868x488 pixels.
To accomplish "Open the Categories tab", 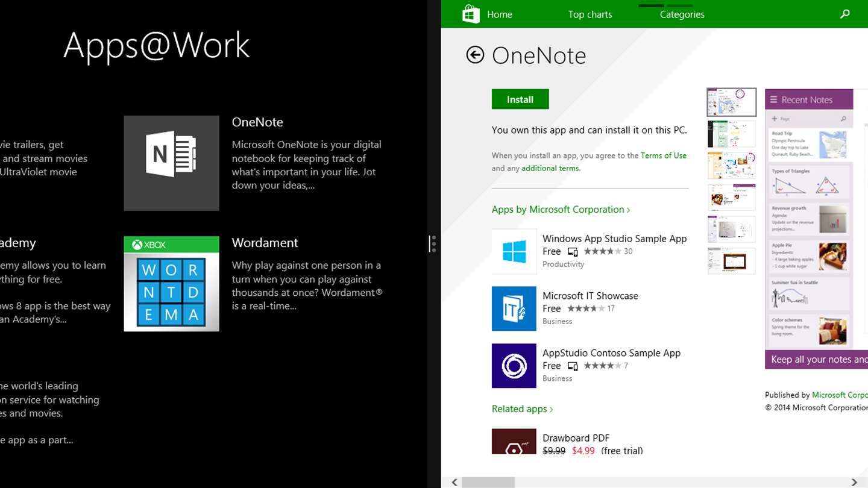I will coord(682,14).
